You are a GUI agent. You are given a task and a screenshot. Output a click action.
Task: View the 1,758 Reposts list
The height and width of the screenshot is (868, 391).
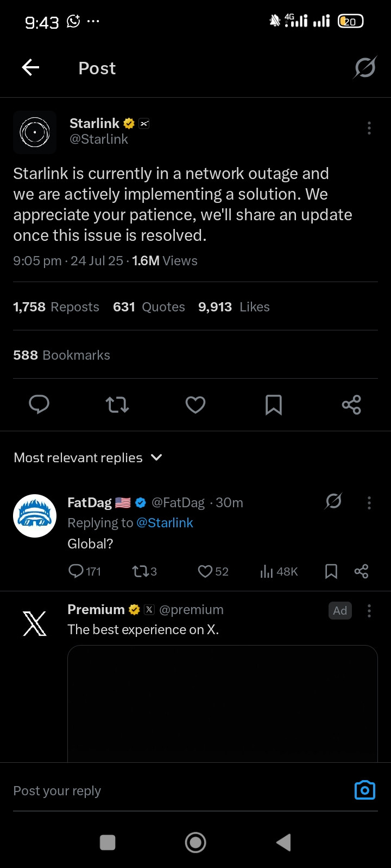pos(56,307)
